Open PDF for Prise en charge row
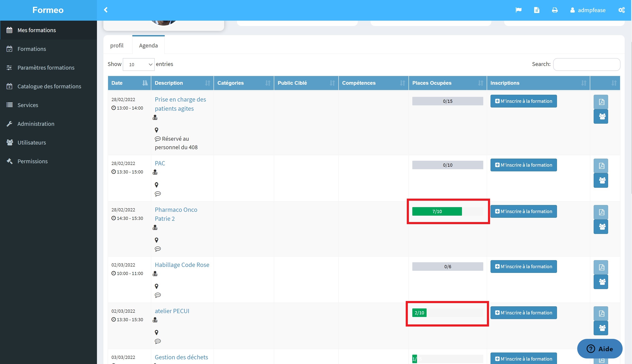The image size is (632, 364). tap(601, 102)
